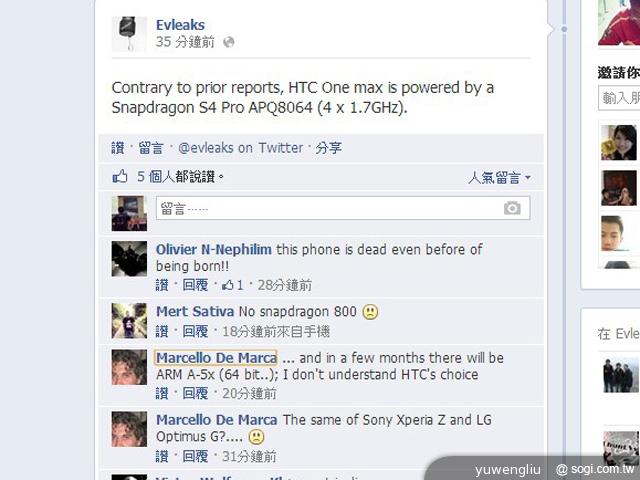Share the post using 分享
The height and width of the screenshot is (480, 640).
[328, 148]
